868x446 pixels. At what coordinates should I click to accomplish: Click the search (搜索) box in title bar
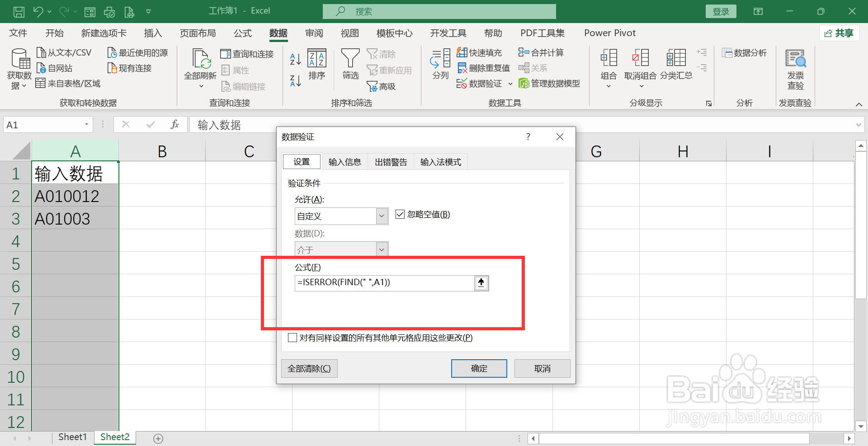click(439, 11)
